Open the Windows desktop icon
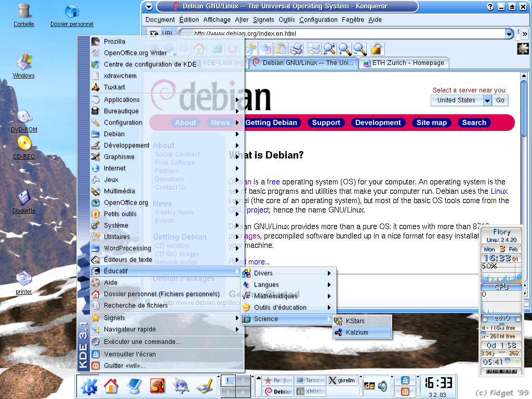 tap(24, 66)
